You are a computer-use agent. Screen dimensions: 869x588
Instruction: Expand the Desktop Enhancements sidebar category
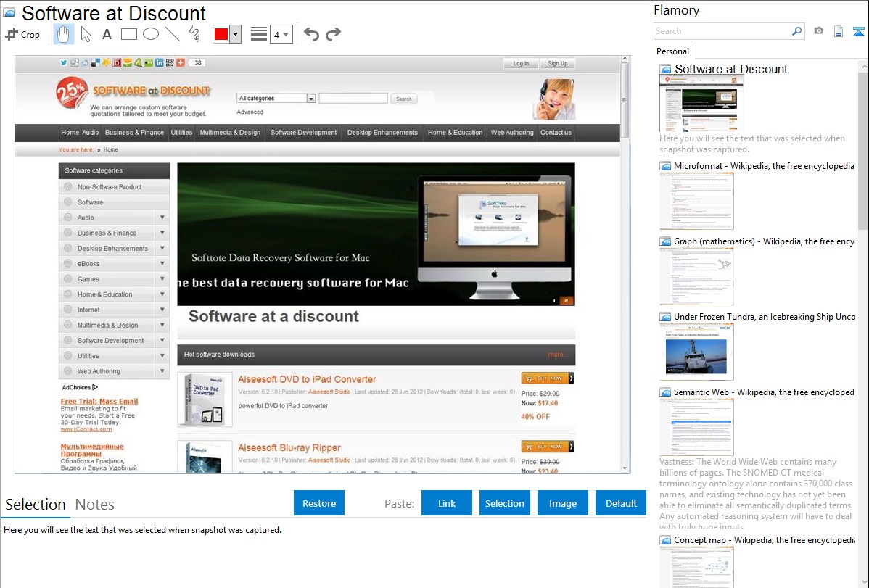[x=162, y=248]
